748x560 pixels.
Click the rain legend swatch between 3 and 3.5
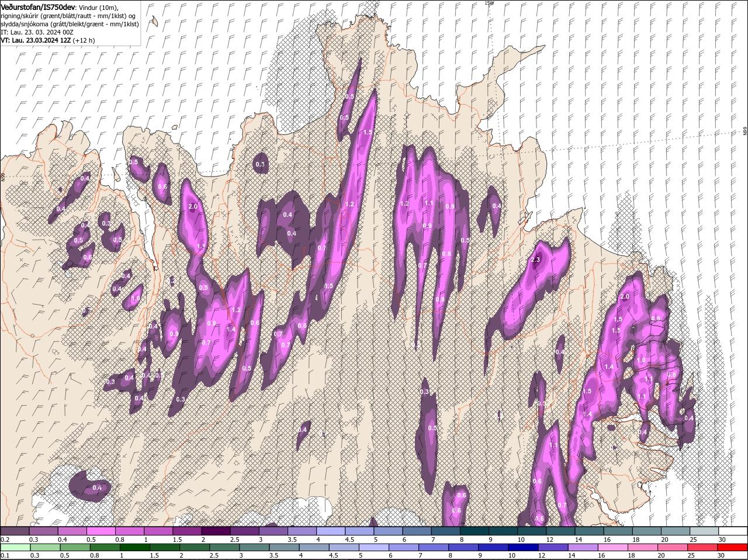click(255, 547)
